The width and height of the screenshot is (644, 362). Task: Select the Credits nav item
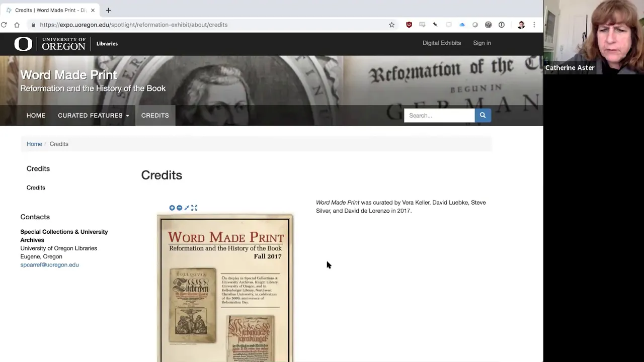pyautogui.click(x=155, y=115)
